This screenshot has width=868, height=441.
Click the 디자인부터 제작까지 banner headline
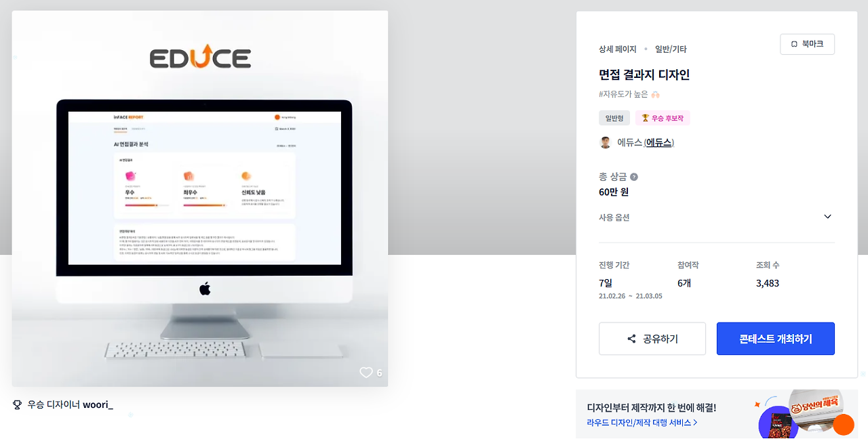651,407
